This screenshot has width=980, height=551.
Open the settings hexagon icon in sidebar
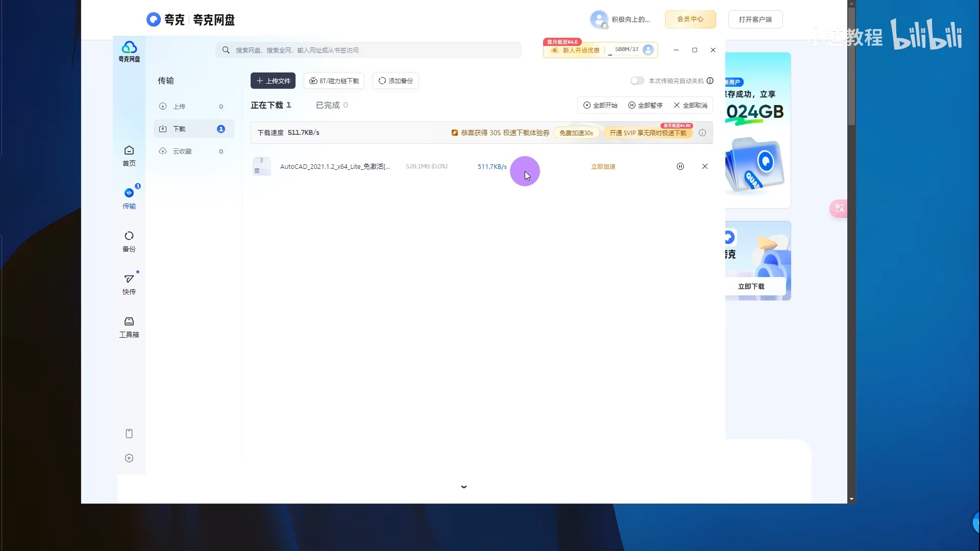coord(129,458)
